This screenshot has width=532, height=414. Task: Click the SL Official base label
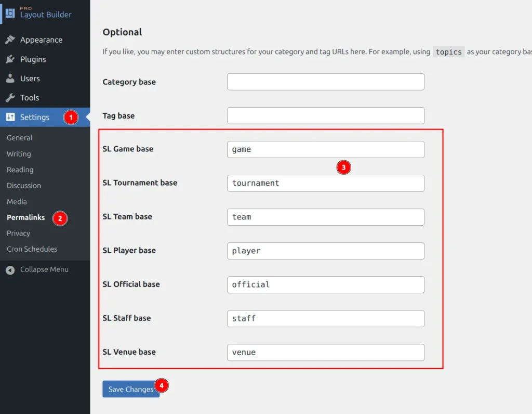coord(131,284)
